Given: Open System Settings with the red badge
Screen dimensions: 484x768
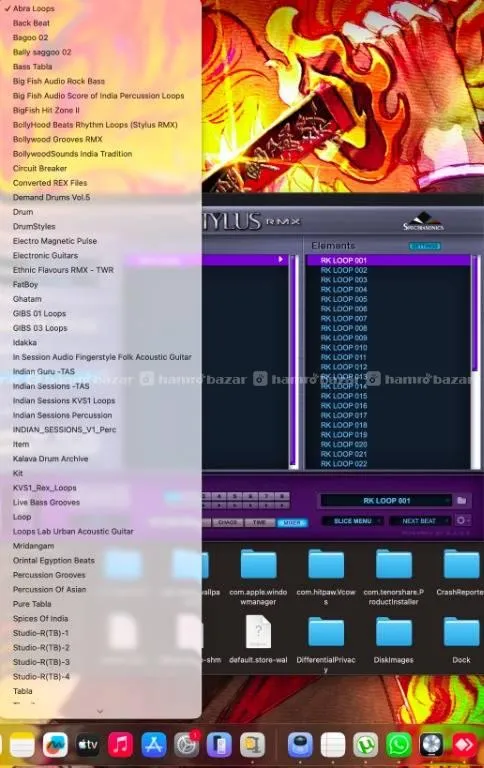Looking at the screenshot, I should (x=187, y=744).
